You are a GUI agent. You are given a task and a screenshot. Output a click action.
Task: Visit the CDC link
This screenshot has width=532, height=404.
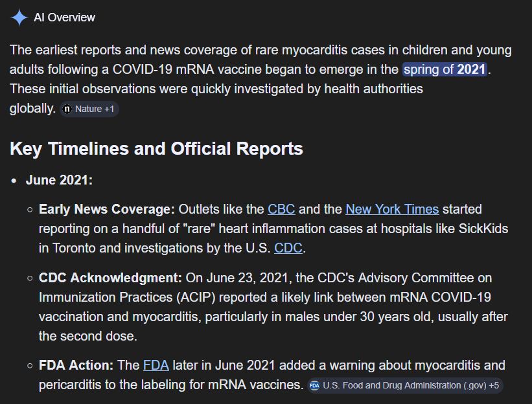[288, 248]
